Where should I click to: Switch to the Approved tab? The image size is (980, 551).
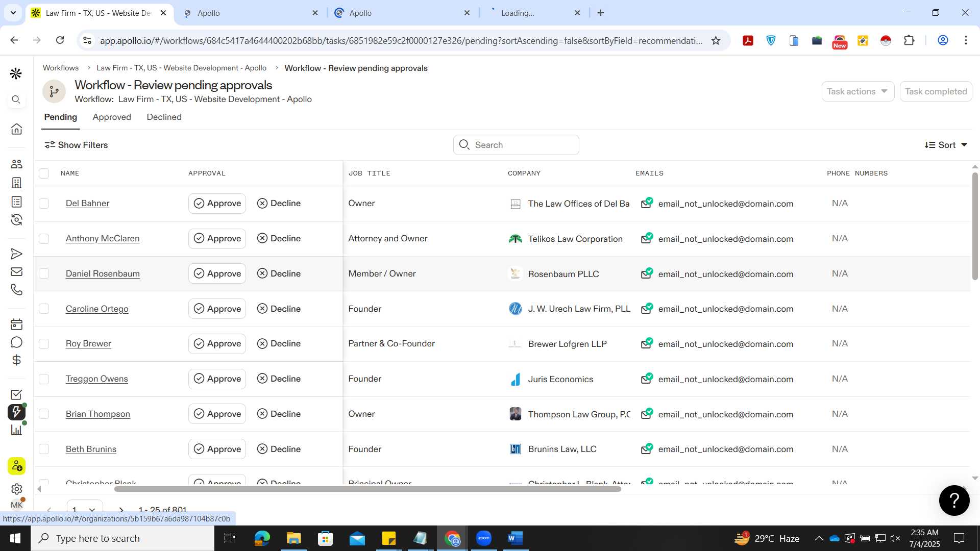click(112, 117)
